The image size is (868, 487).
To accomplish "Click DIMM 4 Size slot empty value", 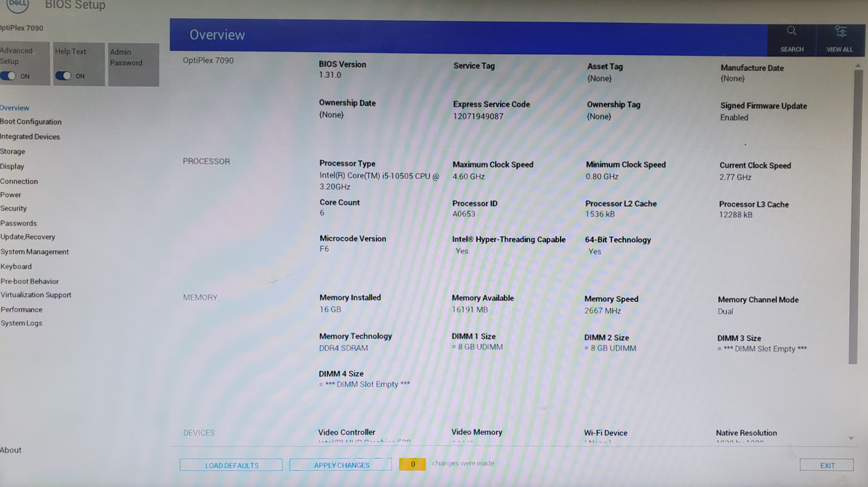I will (364, 385).
